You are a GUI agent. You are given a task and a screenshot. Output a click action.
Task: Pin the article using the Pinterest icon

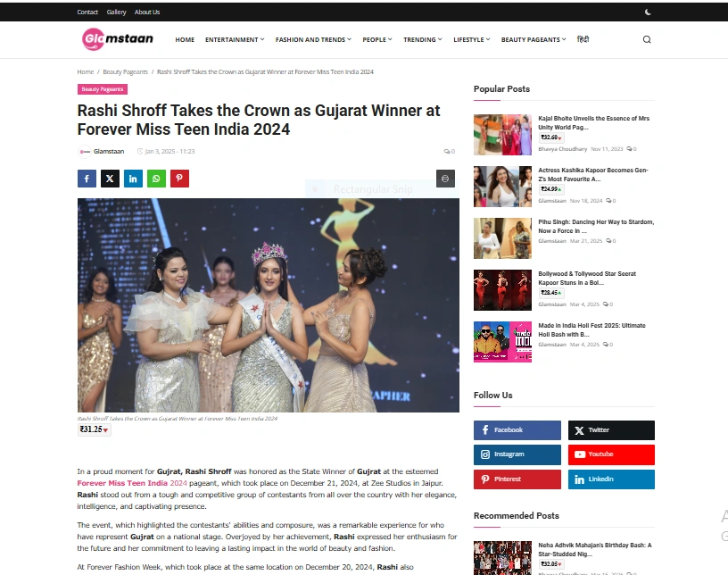point(179,179)
